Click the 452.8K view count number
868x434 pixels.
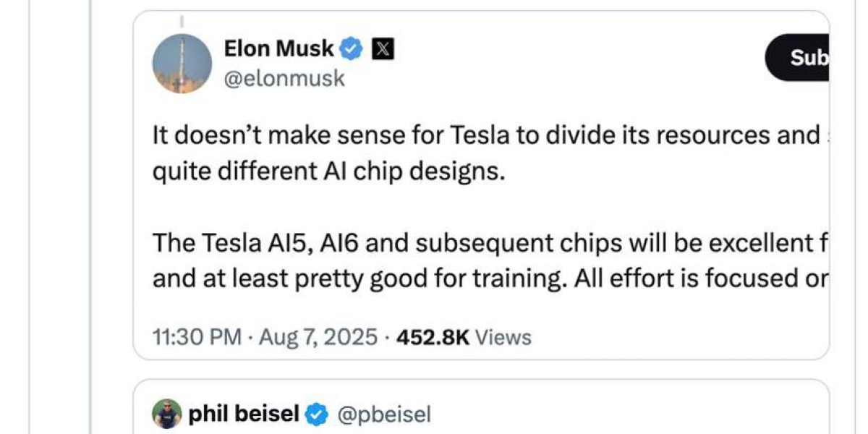tap(433, 337)
